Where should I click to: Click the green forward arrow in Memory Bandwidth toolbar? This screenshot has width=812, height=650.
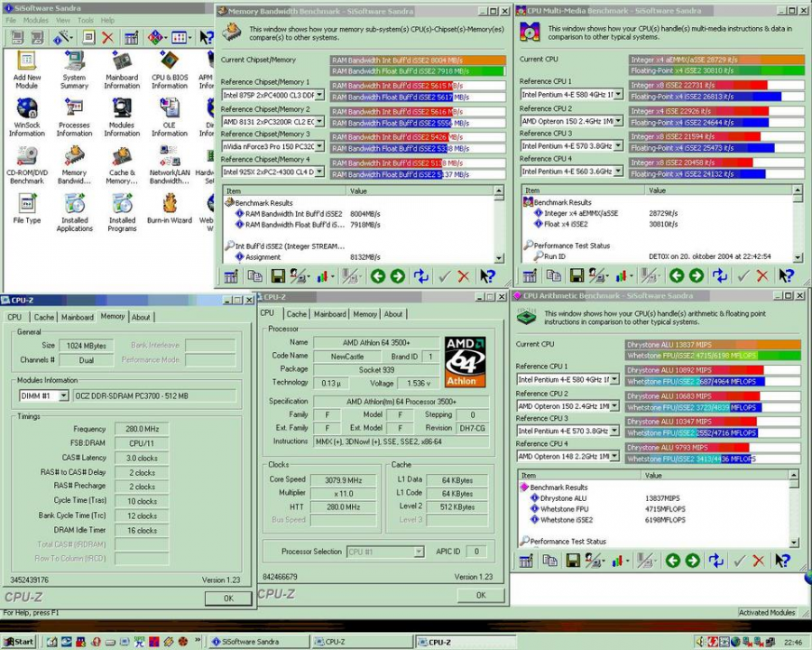point(398,276)
